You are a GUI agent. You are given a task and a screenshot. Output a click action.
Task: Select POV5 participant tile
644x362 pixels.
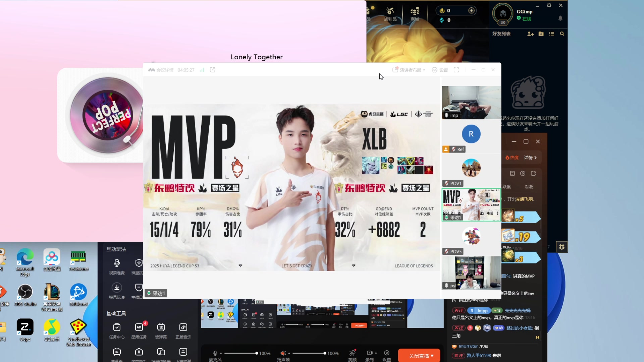[x=471, y=239]
